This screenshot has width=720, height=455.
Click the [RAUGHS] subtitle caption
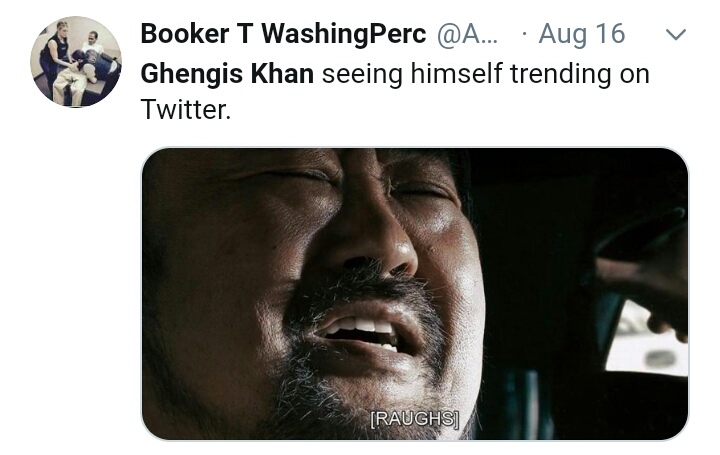(x=415, y=419)
